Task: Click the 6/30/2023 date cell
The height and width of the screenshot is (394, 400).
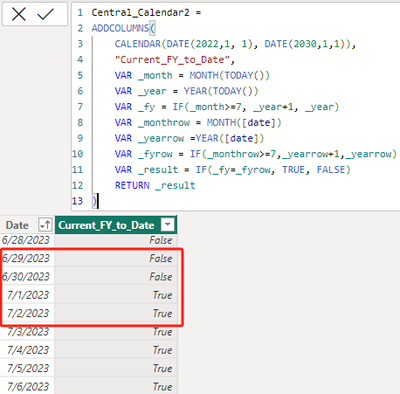Action: 26,277
